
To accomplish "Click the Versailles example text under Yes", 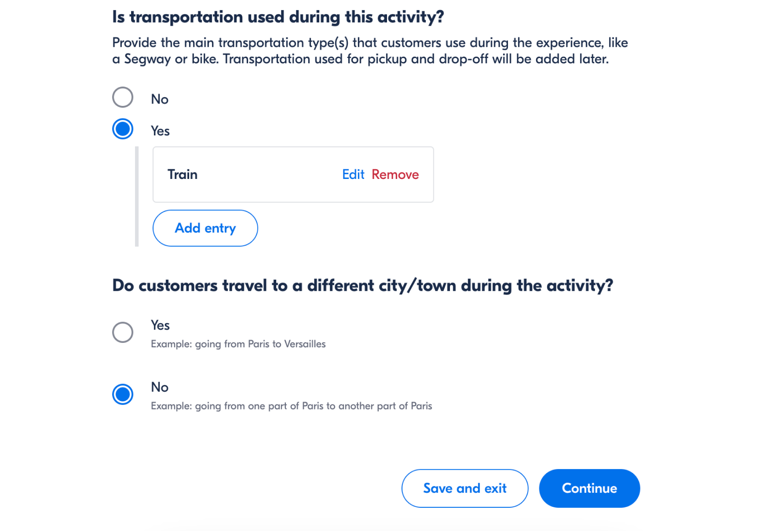I will 238,344.
